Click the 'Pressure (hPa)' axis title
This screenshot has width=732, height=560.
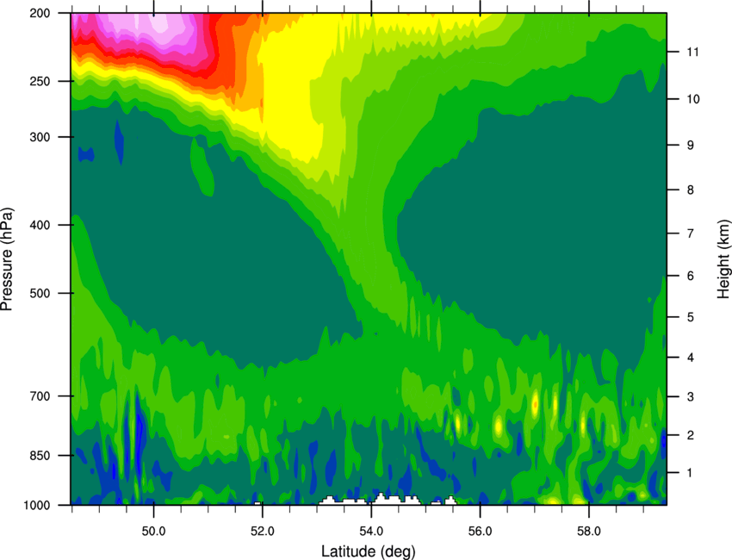[x=7, y=259]
